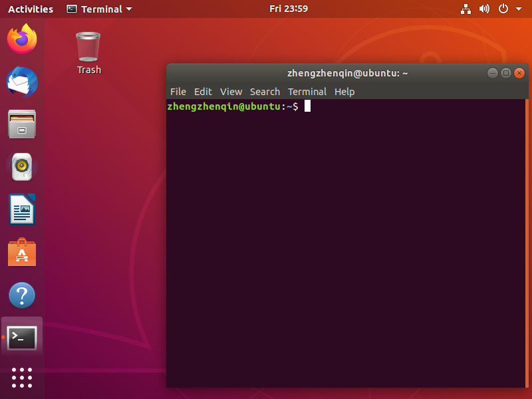Open the volume speaker icon in top bar
Screen dimensions: 532x399
[x=484, y=9]
